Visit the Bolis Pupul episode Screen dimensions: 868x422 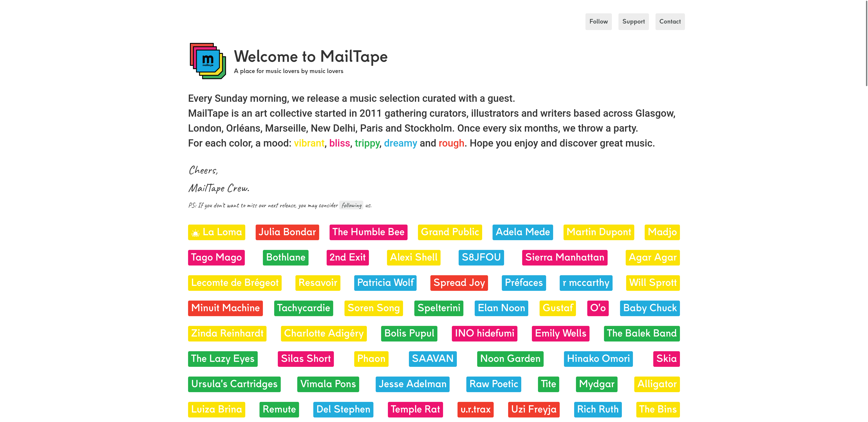pos(409,333)
